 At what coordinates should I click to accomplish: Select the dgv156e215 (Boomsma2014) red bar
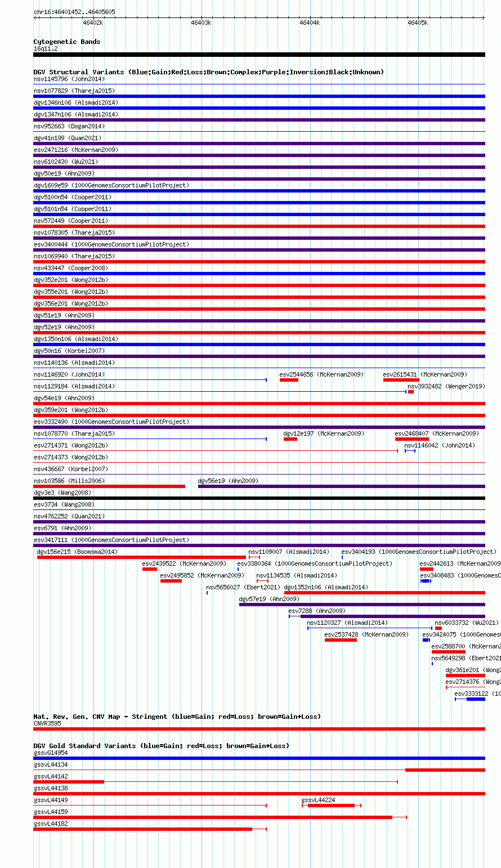pyautogui.click(x=142, y=557)
